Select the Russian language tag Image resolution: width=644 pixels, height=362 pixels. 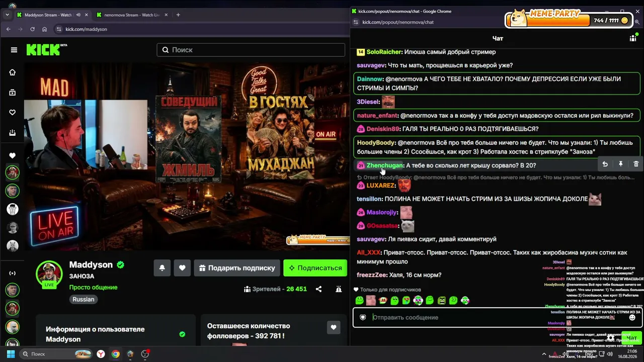click(84, 299)
